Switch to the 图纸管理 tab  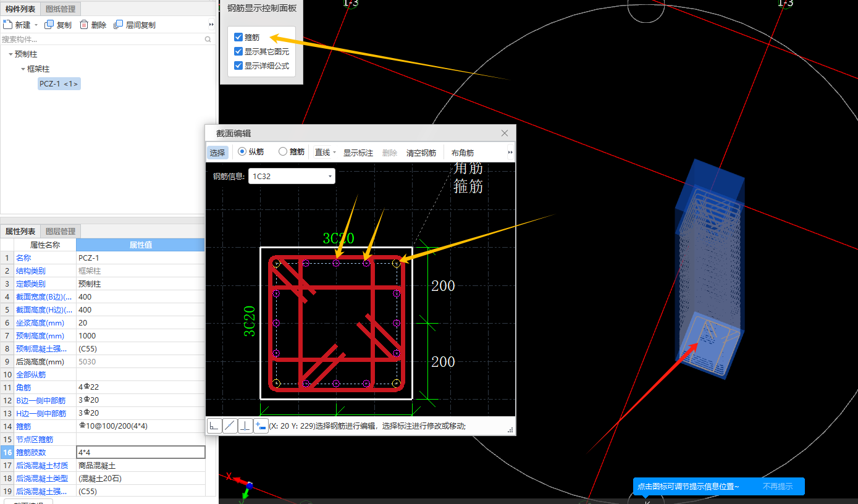[x=61, y=9]
